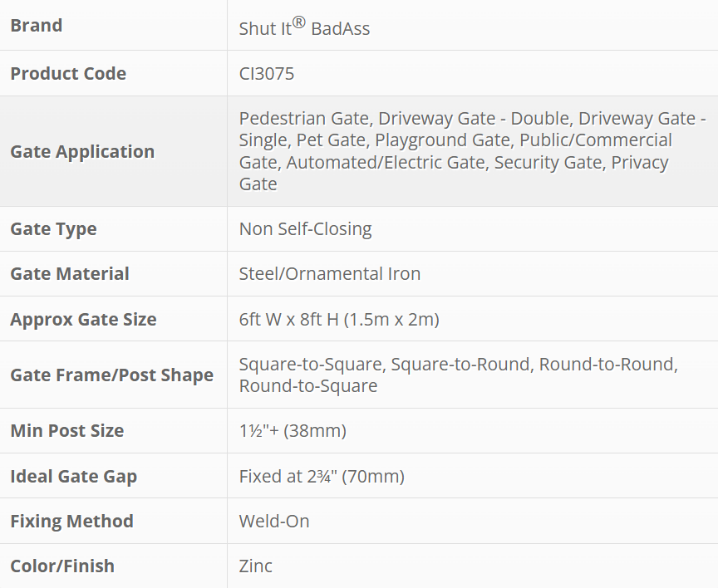Click the Ideal Gate Gap label
The height and width of the screenshot is (588, 718).
coord(74,477)
